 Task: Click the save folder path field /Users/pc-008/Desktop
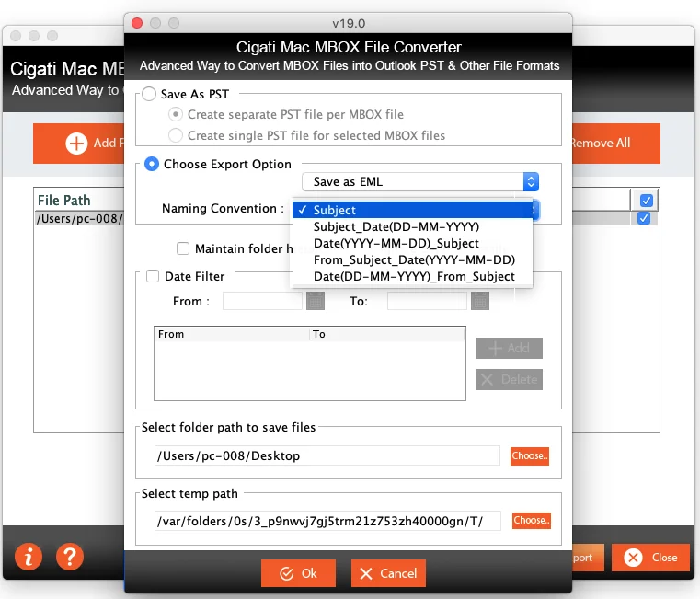(327, 455)
